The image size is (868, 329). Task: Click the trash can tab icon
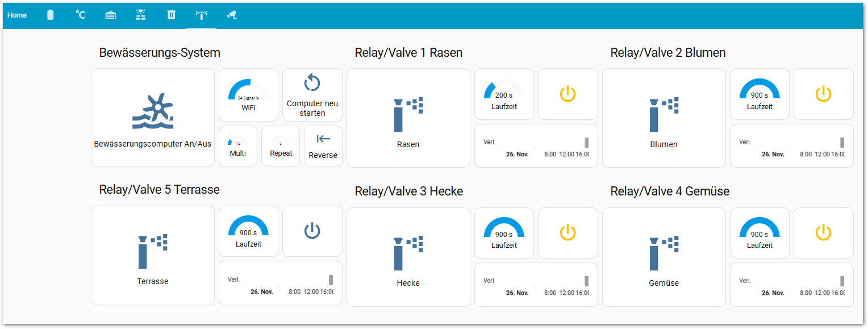point(171,15)
